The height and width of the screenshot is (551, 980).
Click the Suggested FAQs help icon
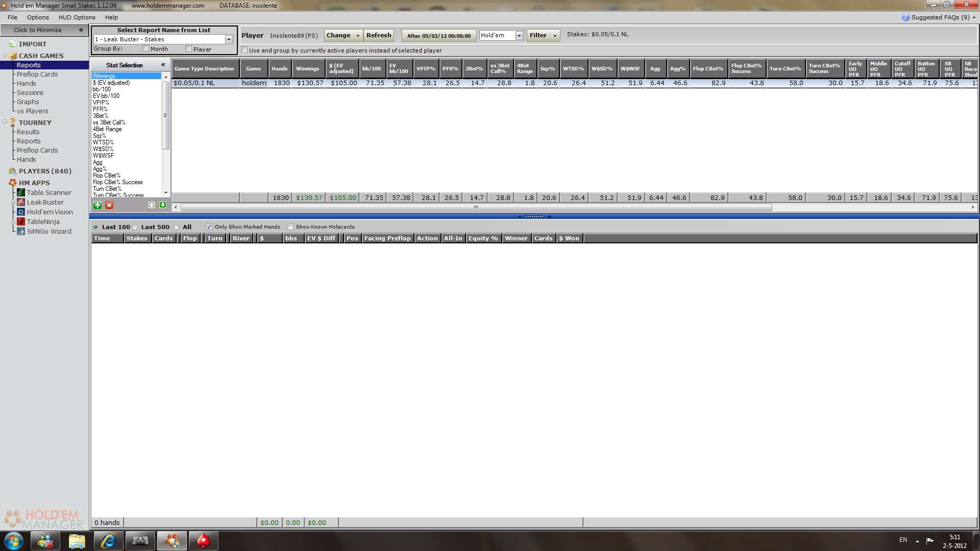point(905,17)
